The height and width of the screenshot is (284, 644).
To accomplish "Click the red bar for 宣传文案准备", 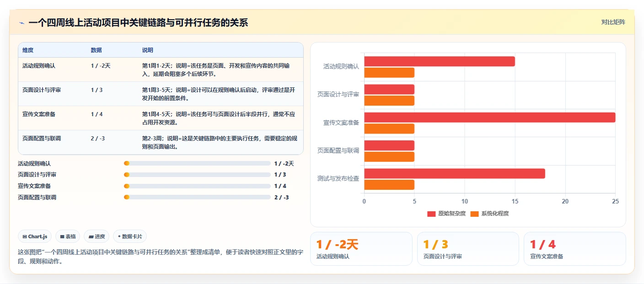I will tap(489, 118).
